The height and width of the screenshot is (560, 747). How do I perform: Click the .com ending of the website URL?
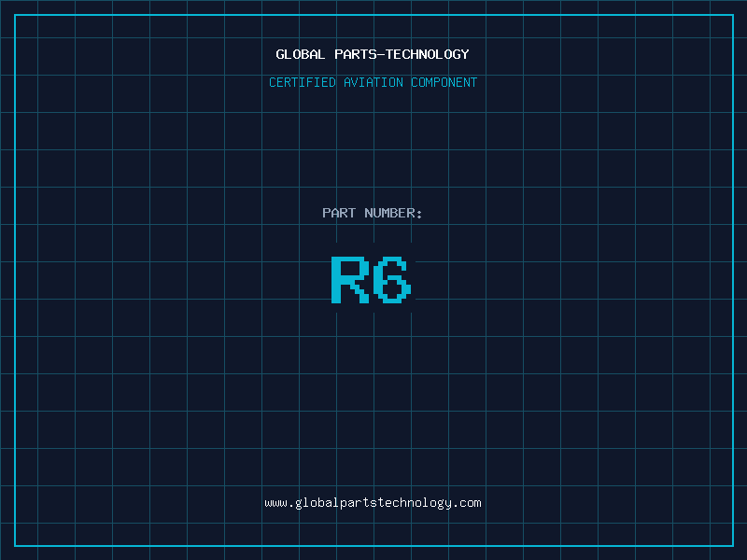[x=468, y=503]
